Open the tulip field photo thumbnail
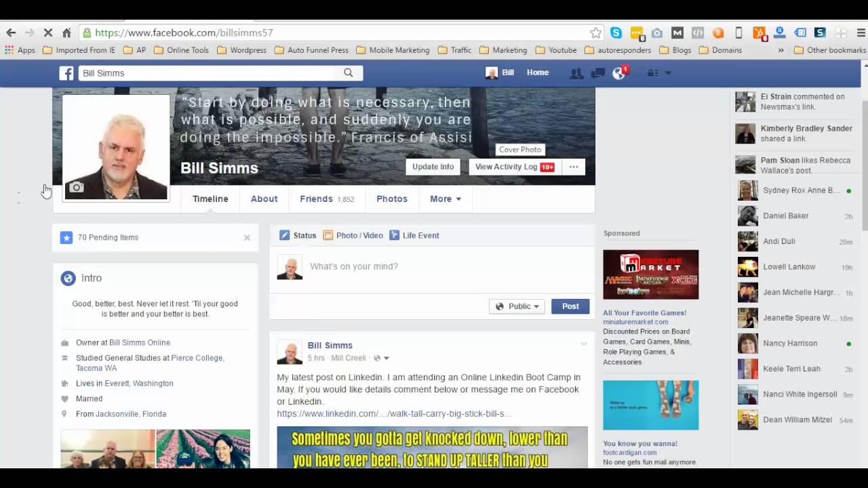Screen dimensions: 868x488 tap(203, 449)
